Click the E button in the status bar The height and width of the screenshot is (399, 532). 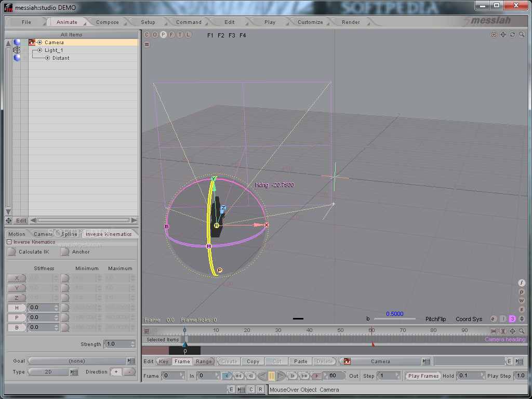[231, 390]
